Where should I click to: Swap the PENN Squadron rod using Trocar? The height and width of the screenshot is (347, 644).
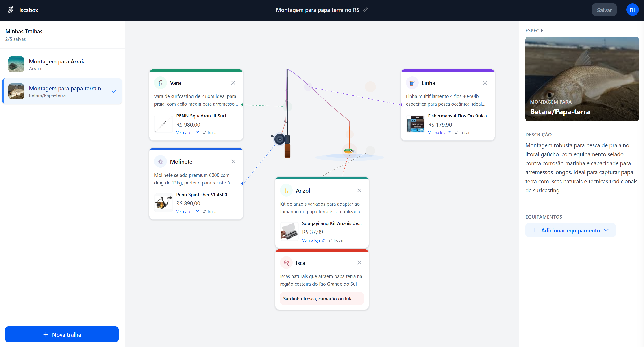pyautogui.click(x=210, y=133)
